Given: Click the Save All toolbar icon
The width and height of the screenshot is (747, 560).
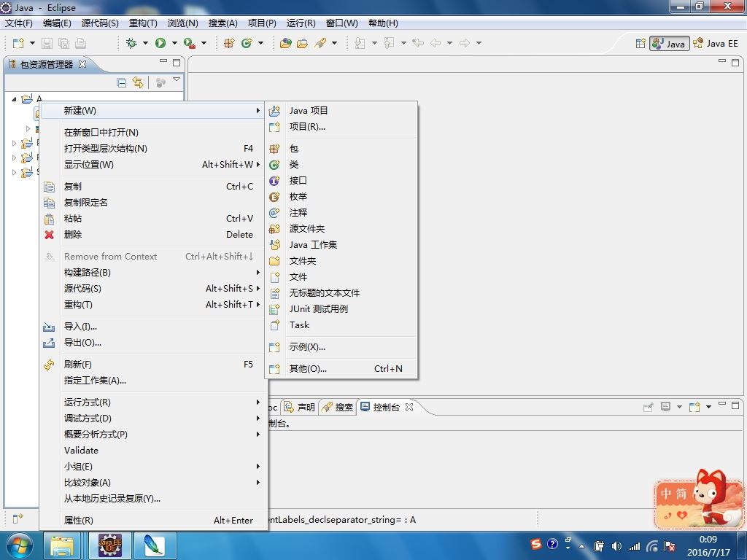Looking at the screenshot, I should point(63,43).
